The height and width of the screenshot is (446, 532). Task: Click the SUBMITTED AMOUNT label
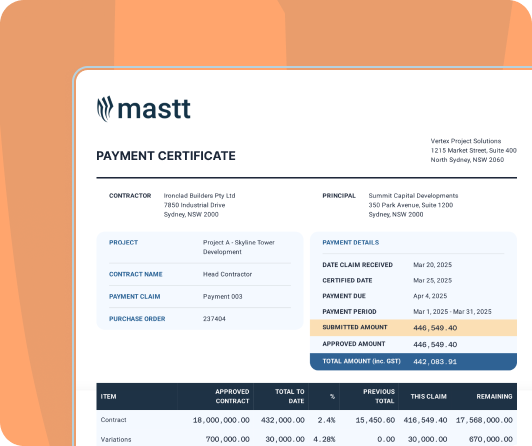click(355, 327)
